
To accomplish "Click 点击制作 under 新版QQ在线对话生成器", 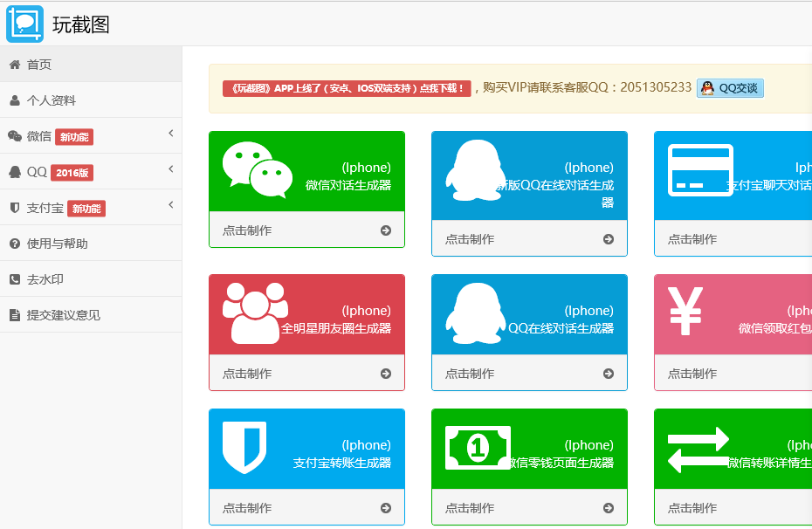I will point(470,239).
